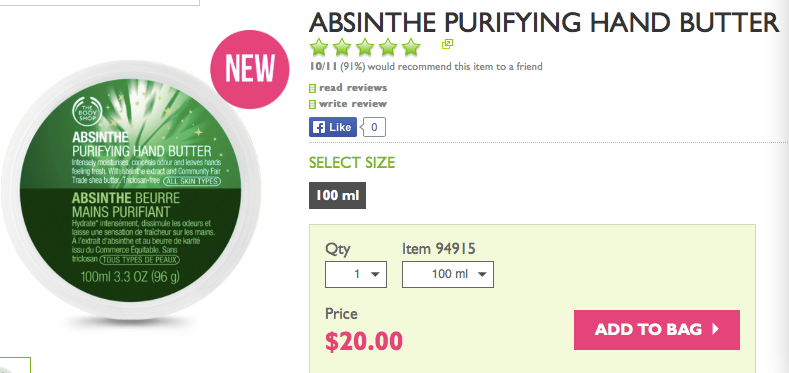Viewport: 789px width, 373px height.
Task: Open the write review link
Action: click(353, 104)
